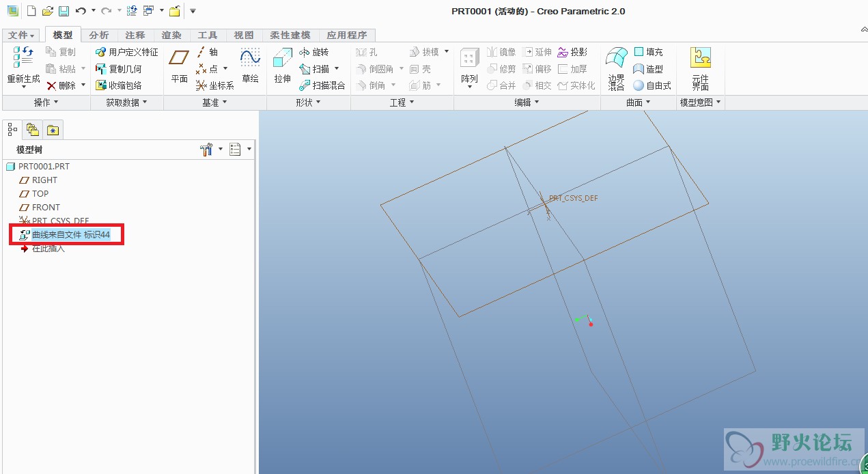Click Component Interface (元件界面)
Viewport: 868px width, 474px height.
pyautogui.click(x=701, y=69)
